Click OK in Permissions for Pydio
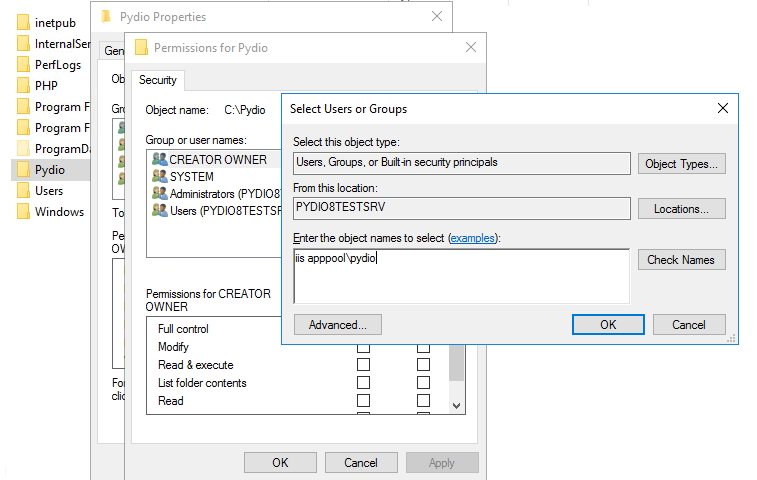 click(x=280, y=463)
